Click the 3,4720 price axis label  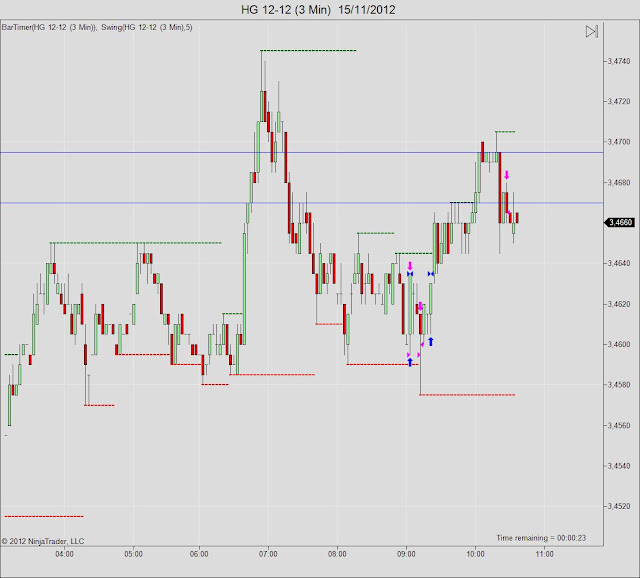point(619,101)
